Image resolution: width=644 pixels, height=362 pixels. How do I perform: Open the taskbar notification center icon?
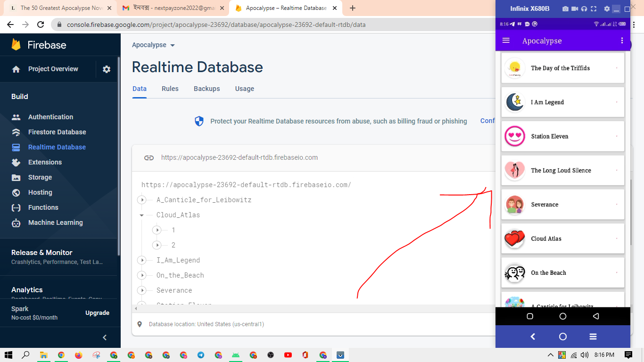(x=628, y=355)
